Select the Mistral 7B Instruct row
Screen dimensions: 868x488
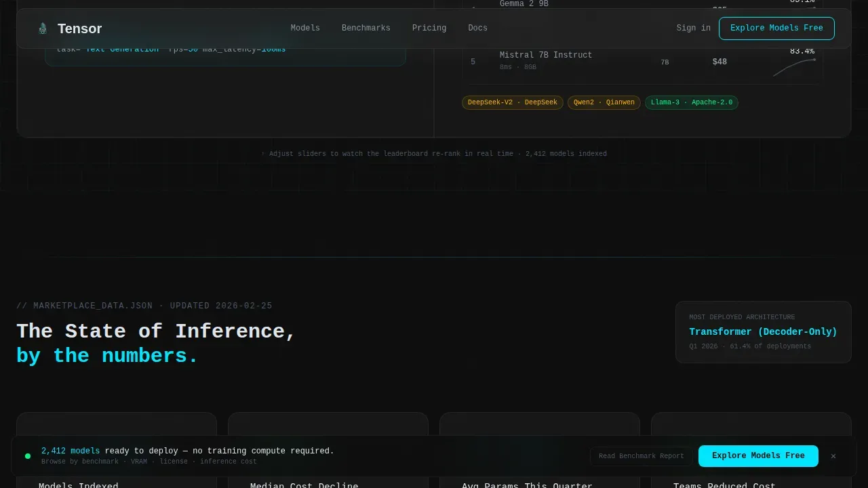(642, 62)
